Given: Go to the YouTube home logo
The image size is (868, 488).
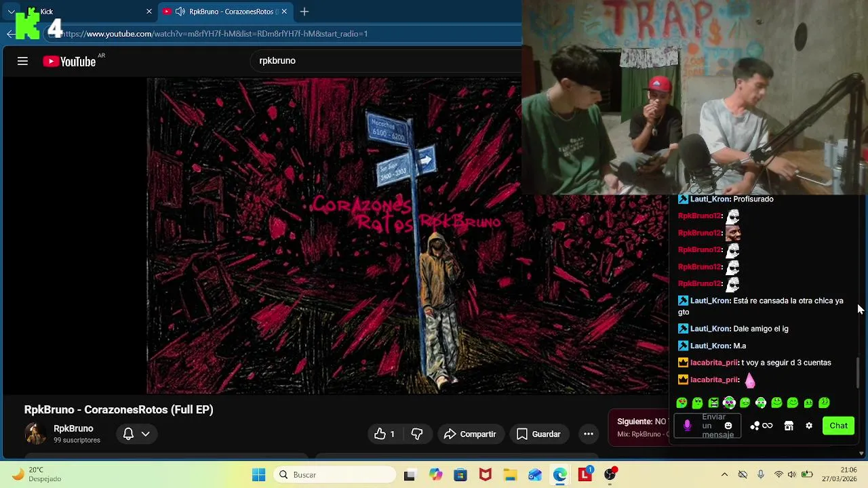Looking at the screenshot, I should point(69,61).
